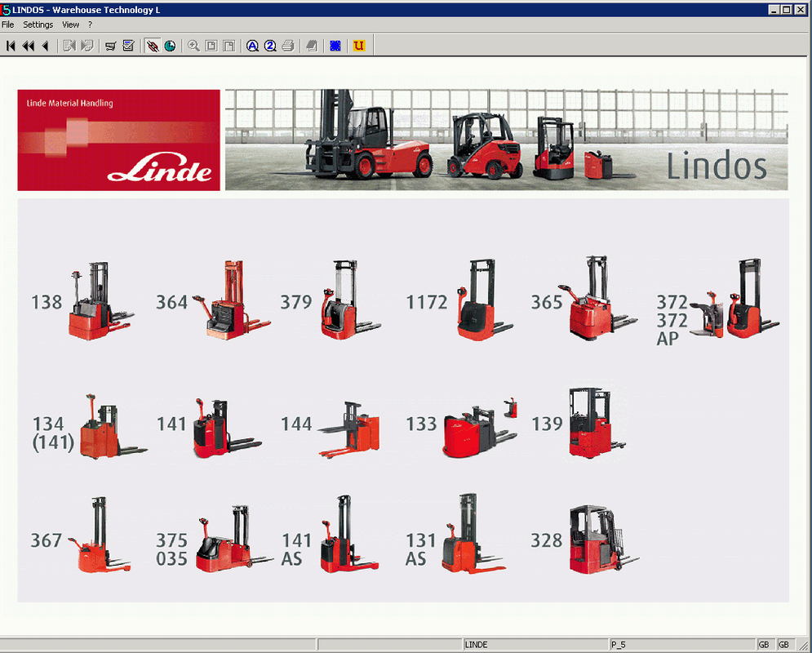Select the 328 truck thumbnail
Image resolution: width=812 pixels, height=653 pixels.
pyautogui.click(x=604, y=540)
